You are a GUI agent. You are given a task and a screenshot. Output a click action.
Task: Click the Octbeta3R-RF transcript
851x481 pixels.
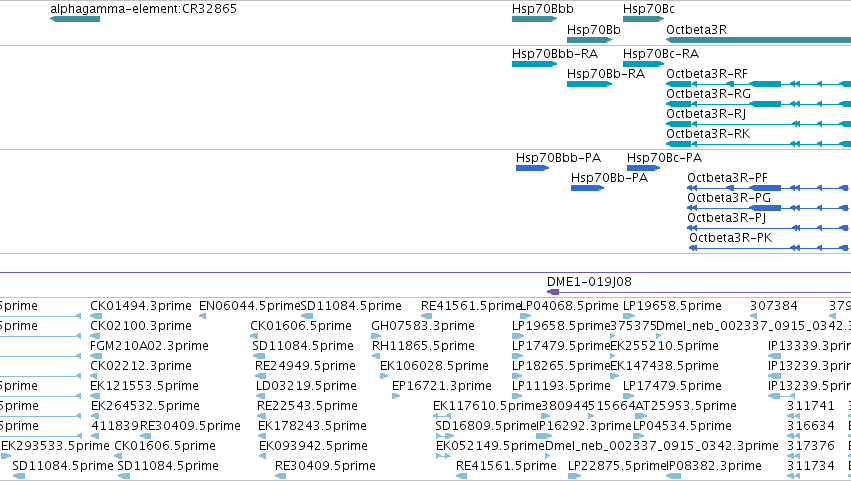click(758, 84)
